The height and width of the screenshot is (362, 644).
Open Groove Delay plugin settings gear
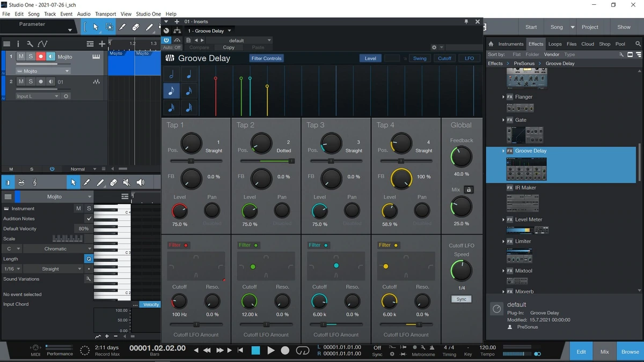point(434,47)
